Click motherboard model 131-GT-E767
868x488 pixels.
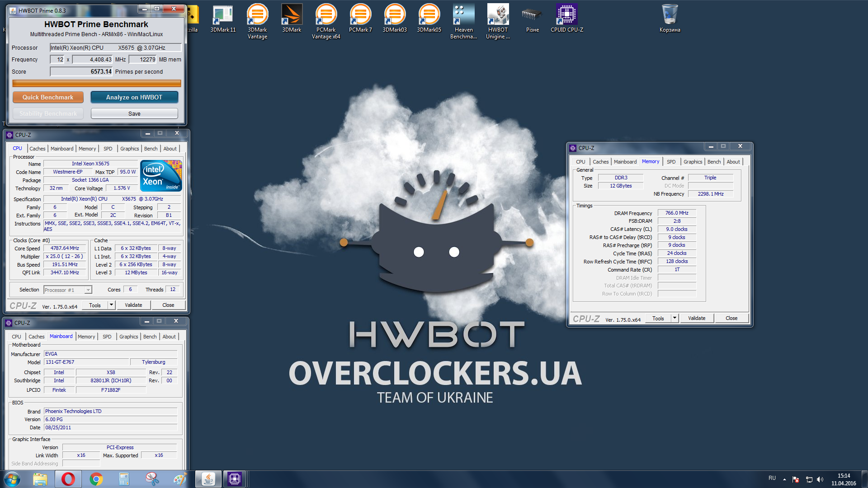click(86, 362)
